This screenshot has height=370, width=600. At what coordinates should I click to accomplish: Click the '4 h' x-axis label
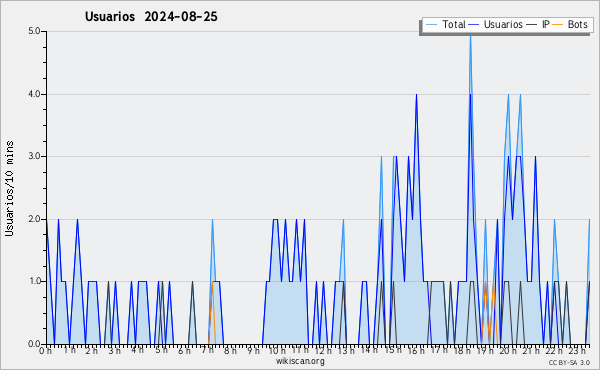pos(137,350)
